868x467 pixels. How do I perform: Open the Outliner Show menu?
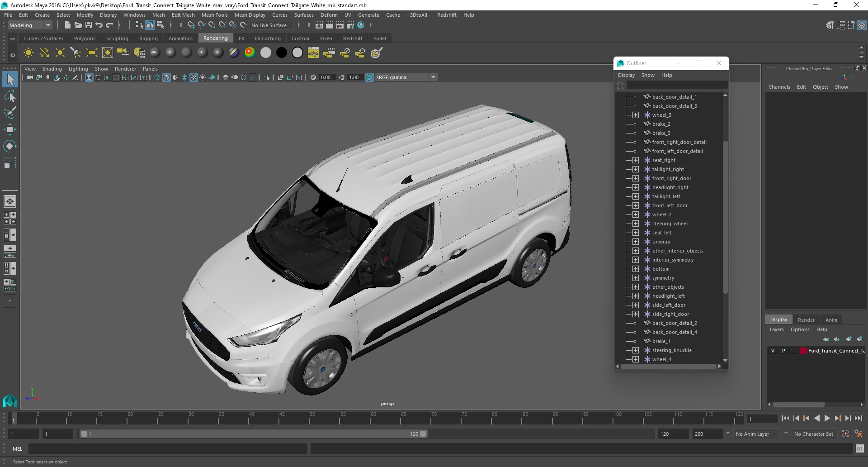pyautogui.click(x=648, y=75)
